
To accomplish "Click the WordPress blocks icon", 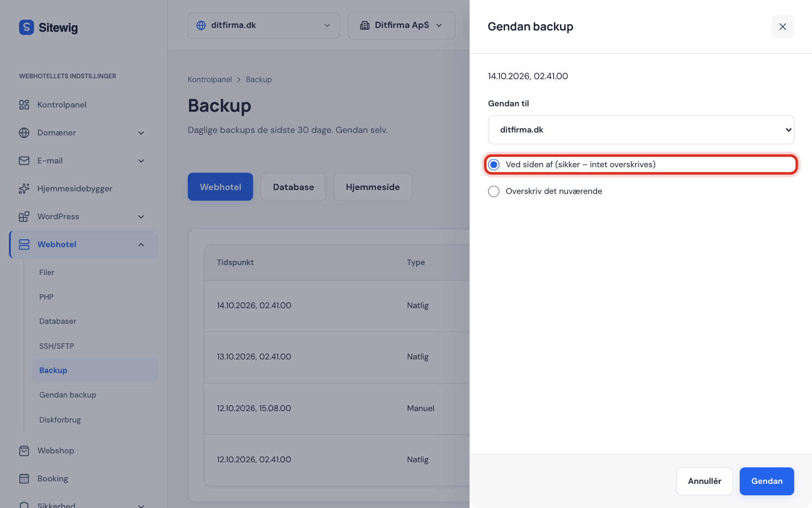I will pos(24,216).
